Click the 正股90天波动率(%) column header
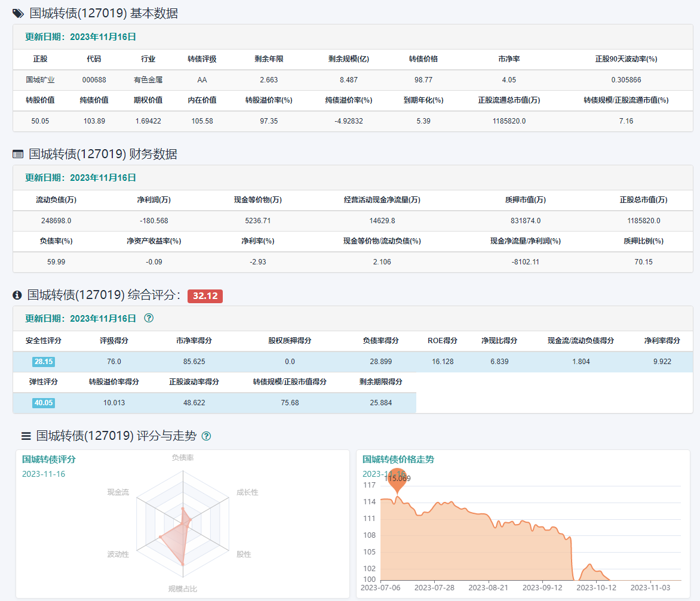This screenshot has height=601, width=700. pyautogui.click(x=626, y=59)
